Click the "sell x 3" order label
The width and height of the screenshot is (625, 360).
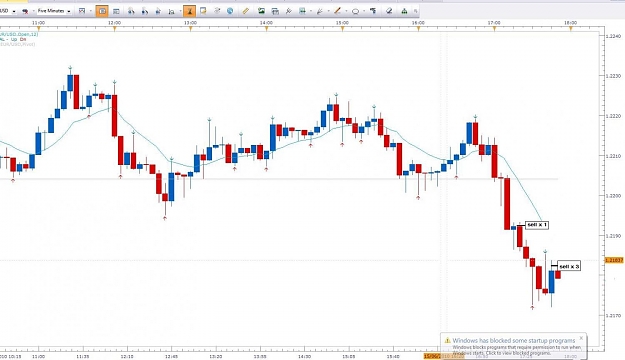tap(569, 266)
